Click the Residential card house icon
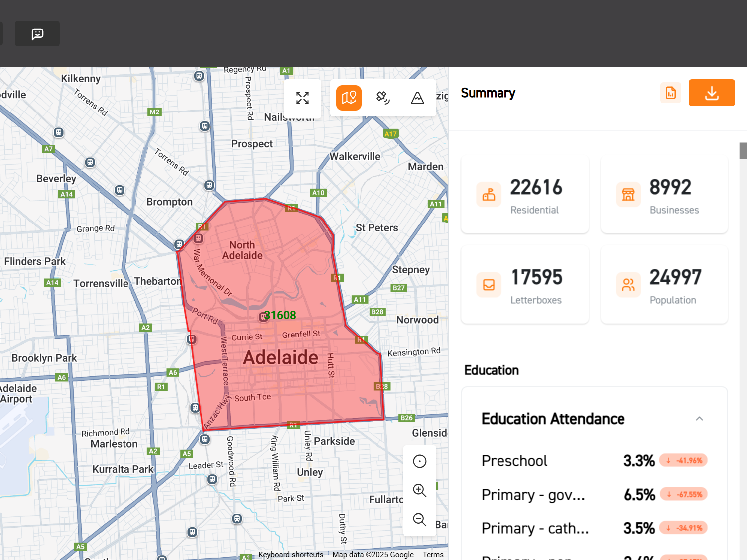Viewport: 747px width, 560px height. [489, 195]
